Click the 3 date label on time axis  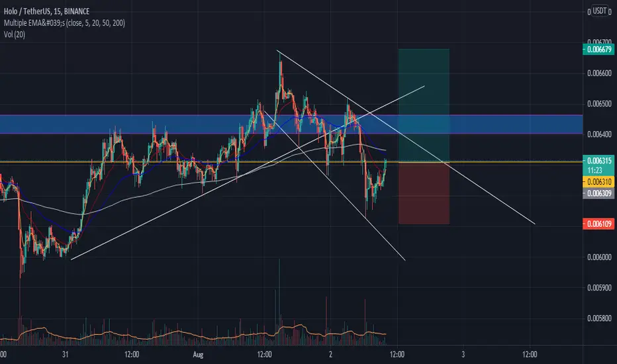click(463, 355)
